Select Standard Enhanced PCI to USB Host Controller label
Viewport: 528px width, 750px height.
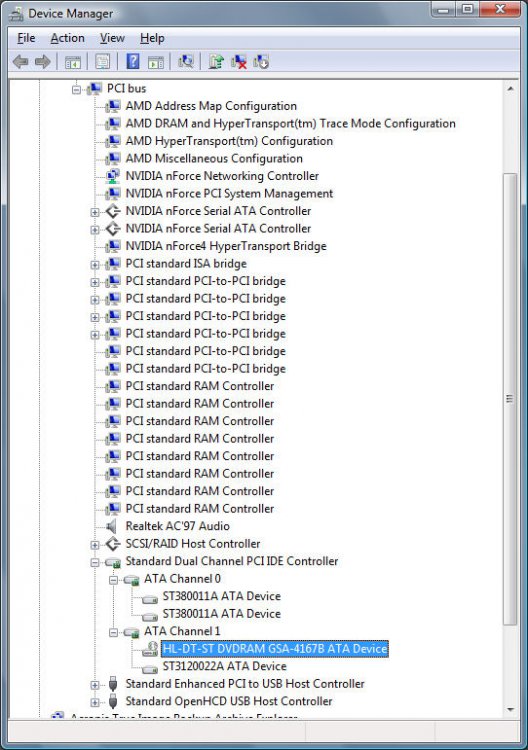click(245, 684)
